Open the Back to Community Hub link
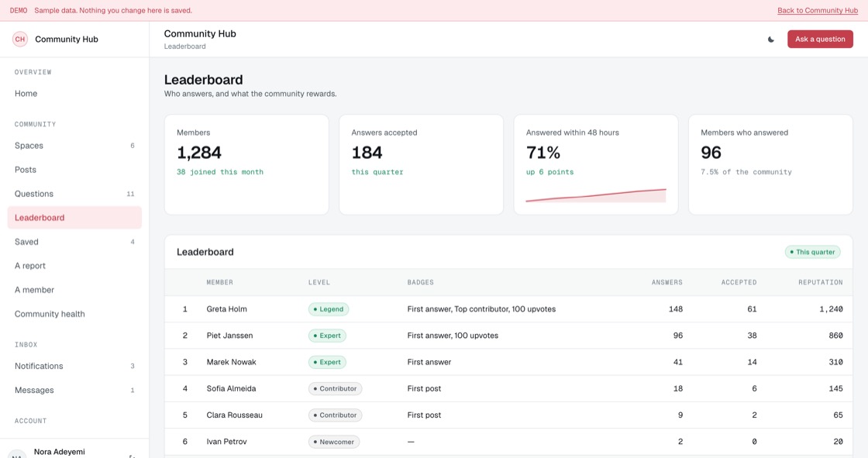Screen dimensions: 868x458 818,11
